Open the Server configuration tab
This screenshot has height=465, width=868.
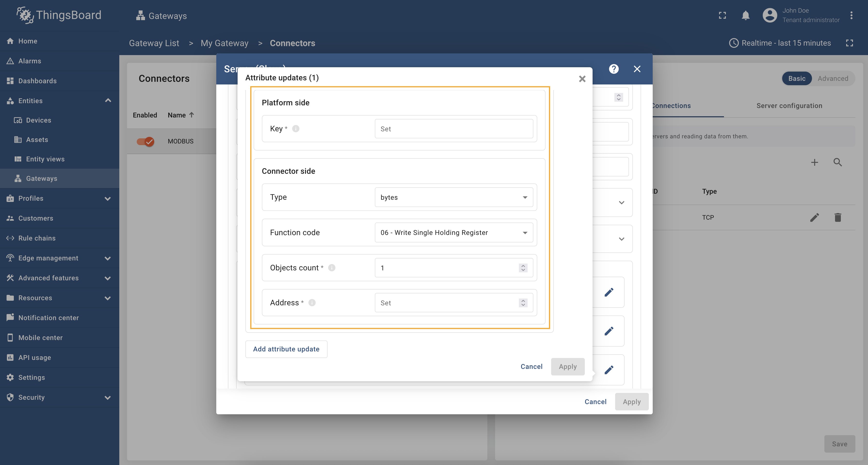click(x=789, y=106)
